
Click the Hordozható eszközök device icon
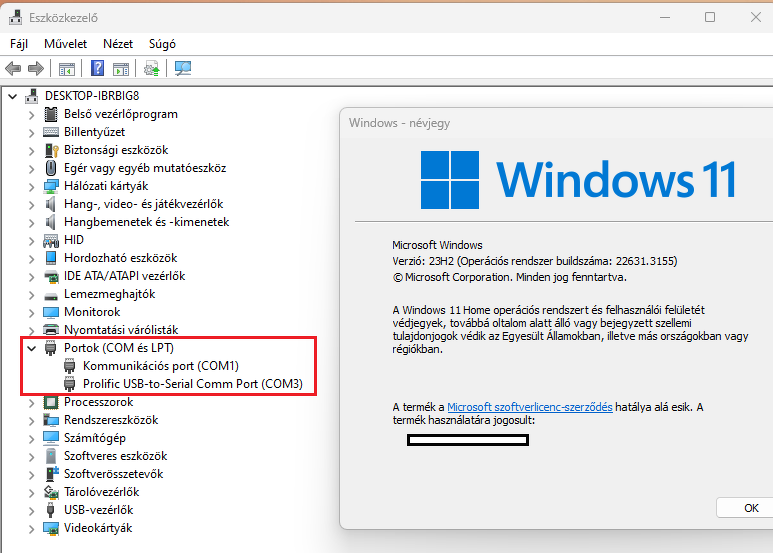click(50, 258)
